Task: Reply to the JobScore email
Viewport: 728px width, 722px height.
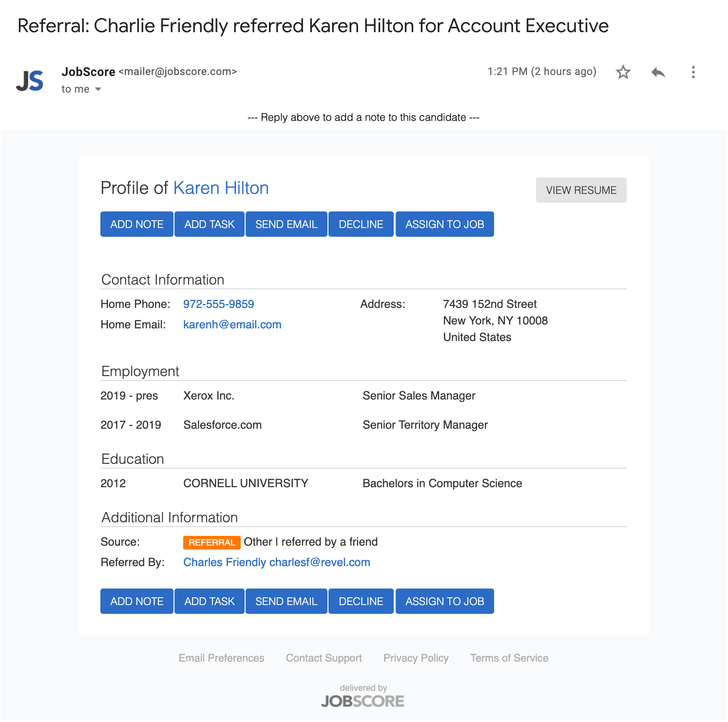Action: pos(658,72)
